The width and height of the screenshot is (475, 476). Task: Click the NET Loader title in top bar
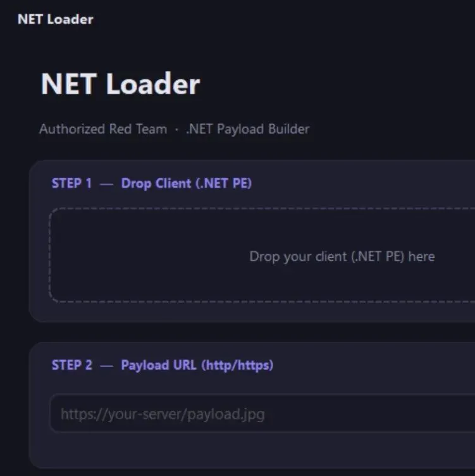(55, 20)
